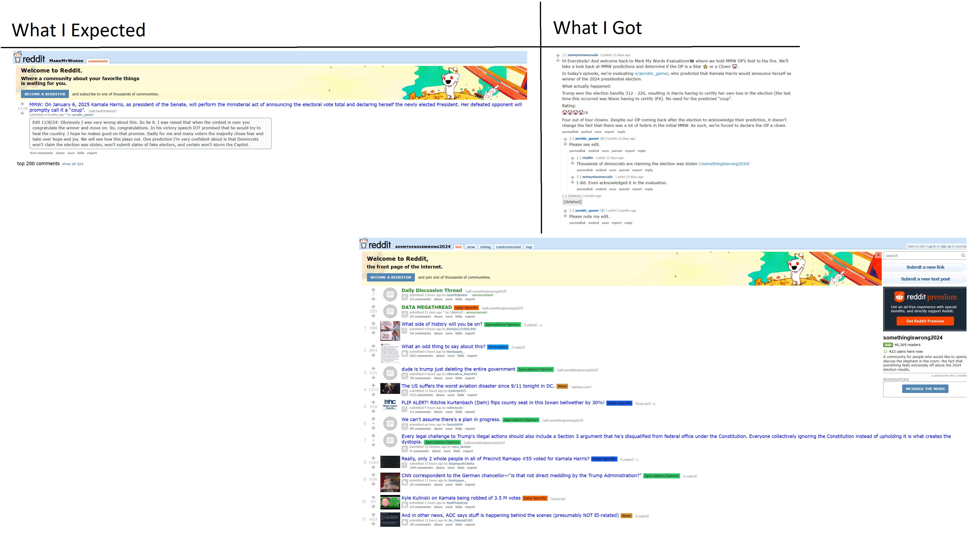The image size is (980, 547).
Task: Collapse rtublin's comment with the [–] toggle
Action: [x=579, y=158]
